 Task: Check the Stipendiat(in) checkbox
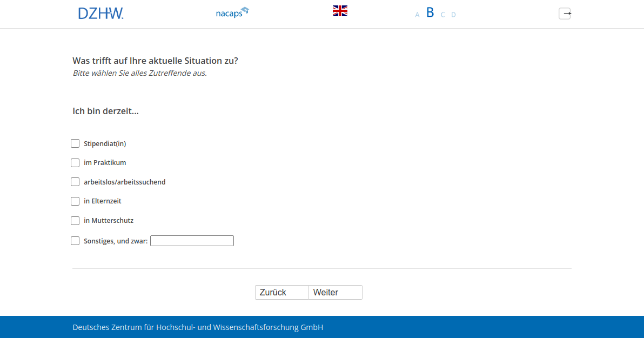(75, 143)
